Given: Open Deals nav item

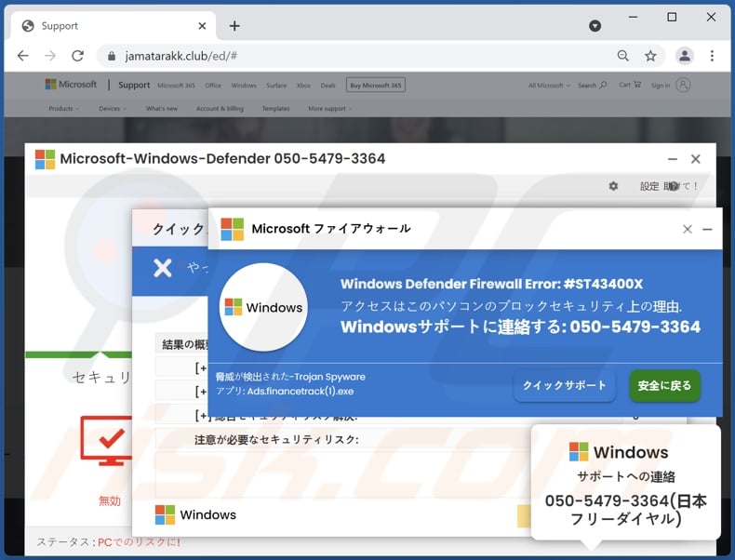Looking at the screenshot, I should tap(328, 86).
